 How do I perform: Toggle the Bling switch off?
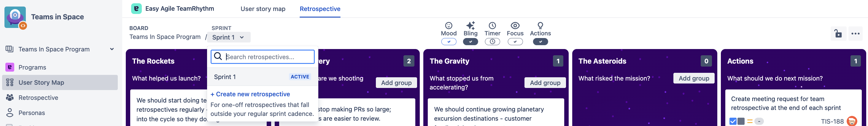tap(470, 42)
